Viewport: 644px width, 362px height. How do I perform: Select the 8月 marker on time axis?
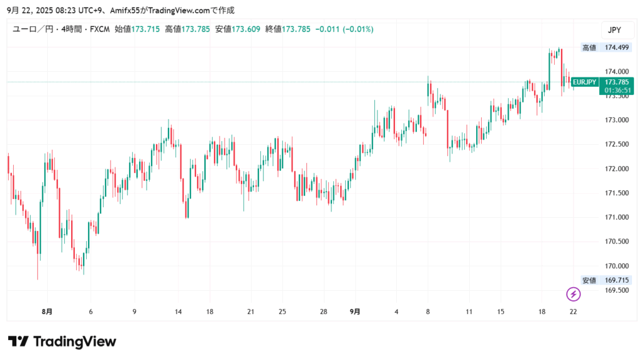[x=47, y=311]
